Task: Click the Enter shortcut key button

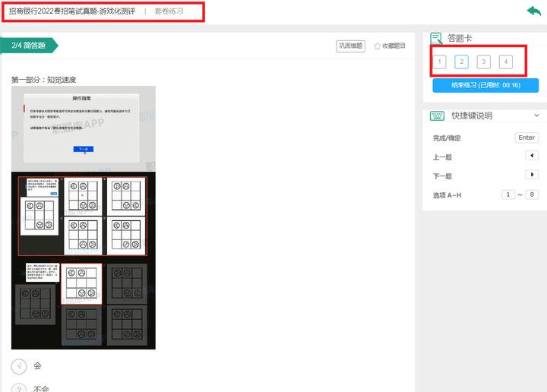Action: 526,138
